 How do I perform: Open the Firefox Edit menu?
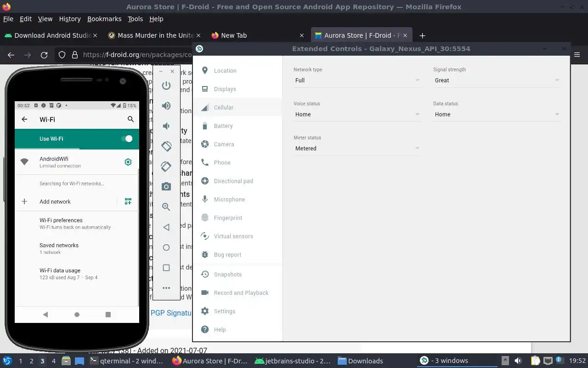pos(26,19)
